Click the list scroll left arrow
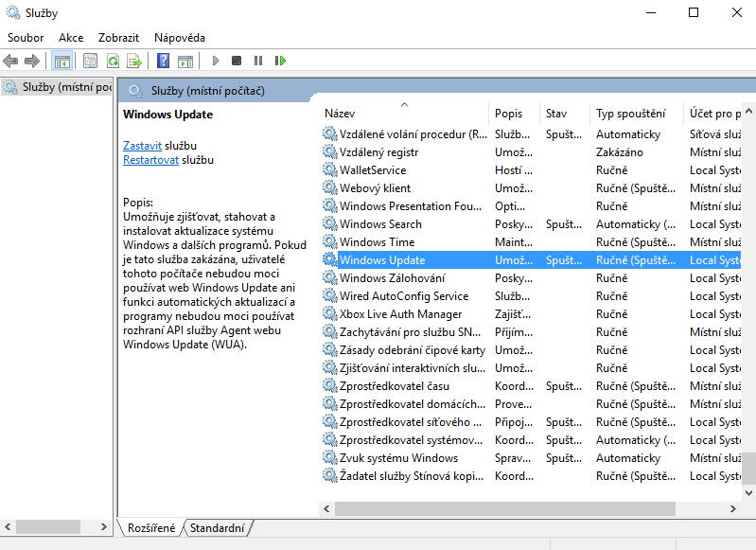Screen dimensions: 756x550 click(326, 508)
